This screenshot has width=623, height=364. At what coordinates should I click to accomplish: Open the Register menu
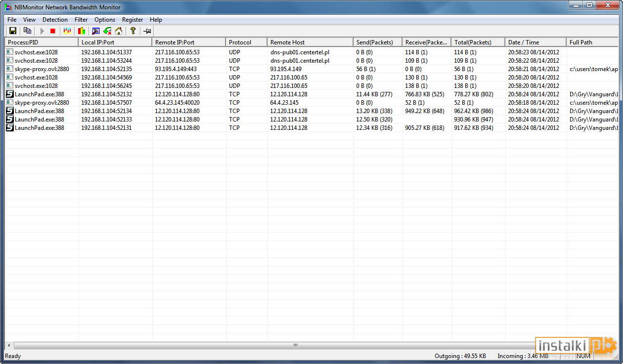pyautogui.click(x=133, y=20)
